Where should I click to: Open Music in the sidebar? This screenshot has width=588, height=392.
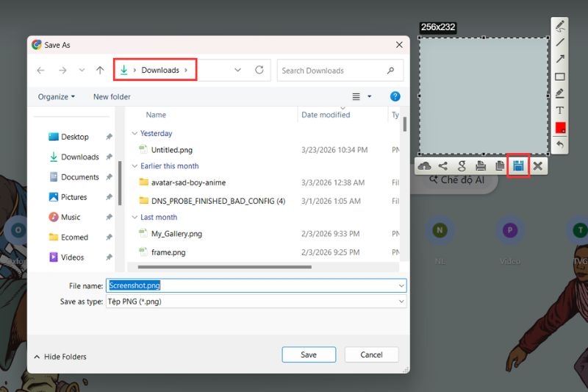[71, 217]
